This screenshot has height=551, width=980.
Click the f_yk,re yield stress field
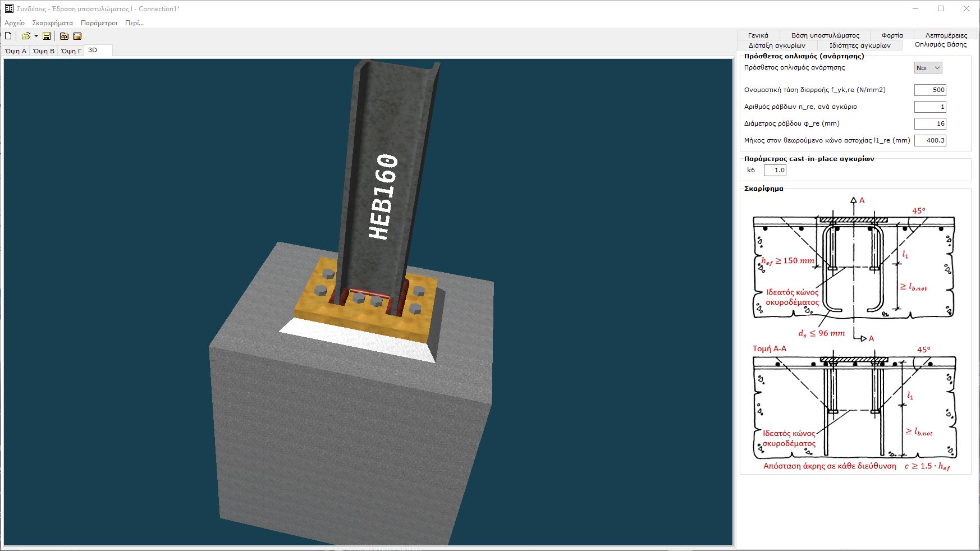(x=930, y=90)
